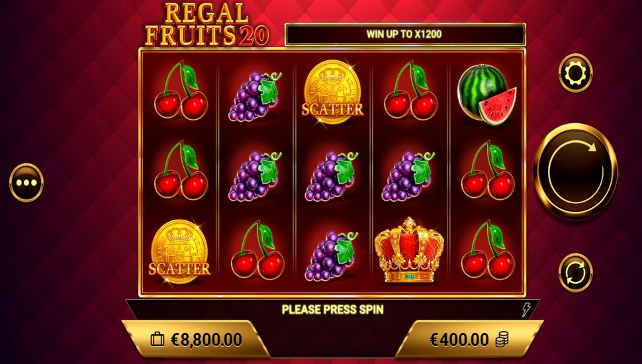
Task: Click the briefcase balance icon
Action: (158, 340)
